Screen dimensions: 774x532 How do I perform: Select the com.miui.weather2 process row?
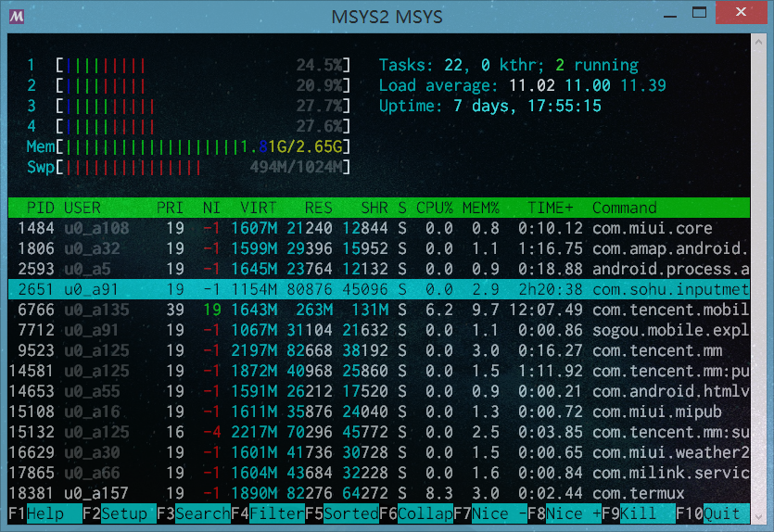(379, 452)
